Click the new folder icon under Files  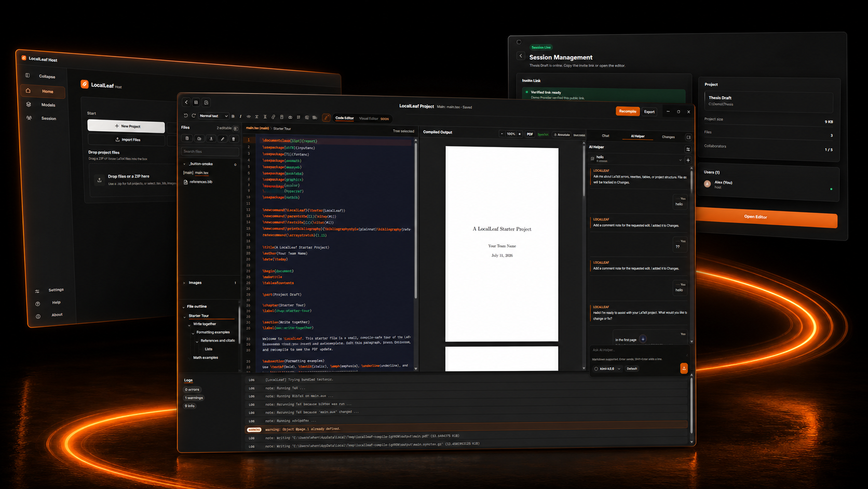click(x=199, y=139)
